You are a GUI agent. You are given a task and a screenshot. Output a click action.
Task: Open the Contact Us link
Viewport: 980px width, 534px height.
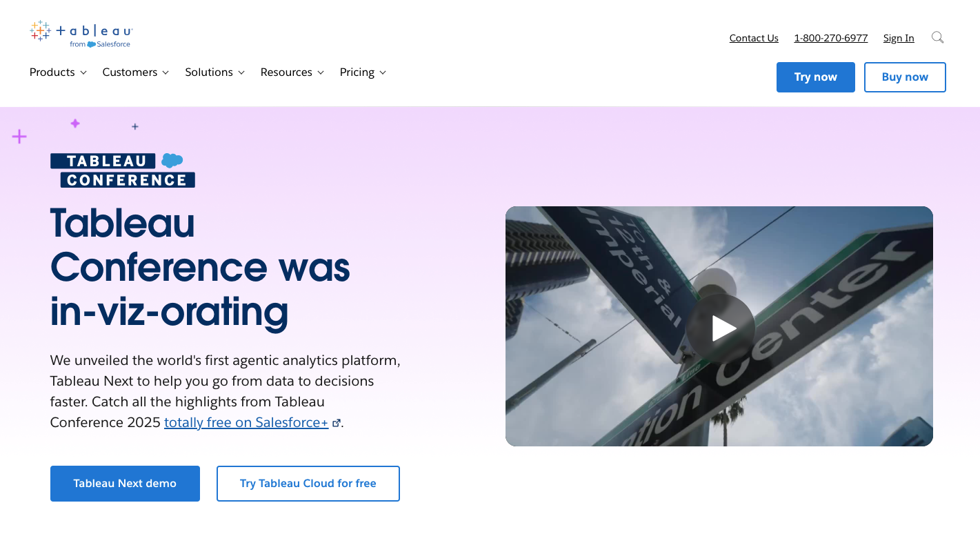pos(754,38)
